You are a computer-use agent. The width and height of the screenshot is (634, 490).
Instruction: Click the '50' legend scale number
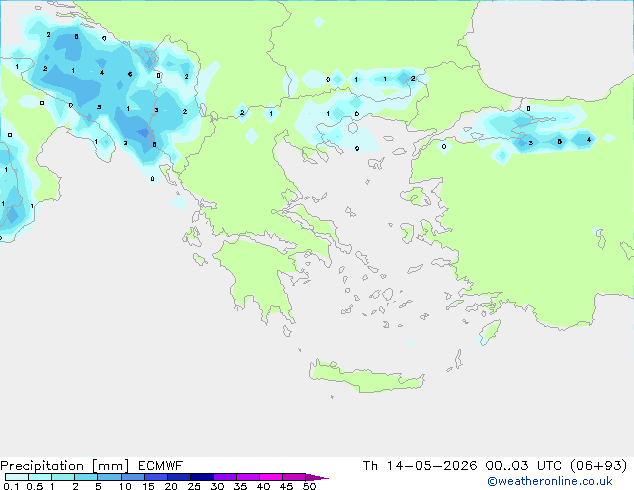point(310,486)
